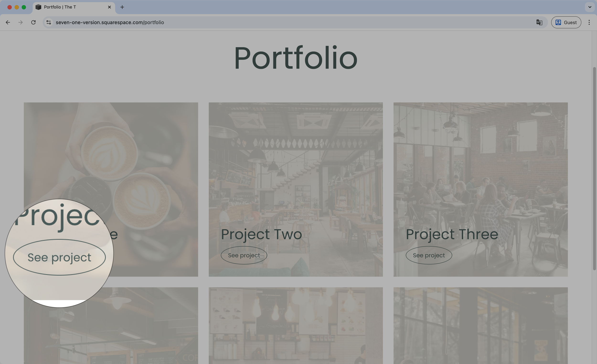The width and height of the screenshot is (597, 364).
Task: Open a new browser tab
Action: (x=122, y=7)
